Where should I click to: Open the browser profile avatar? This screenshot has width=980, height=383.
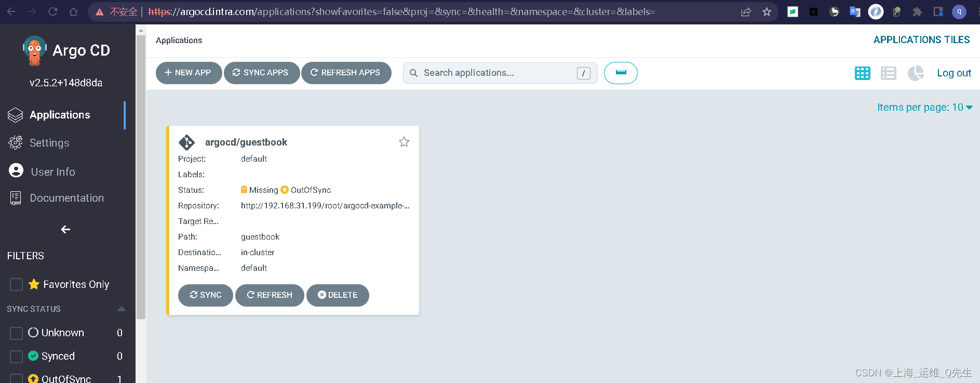click(x=959, y=11)
